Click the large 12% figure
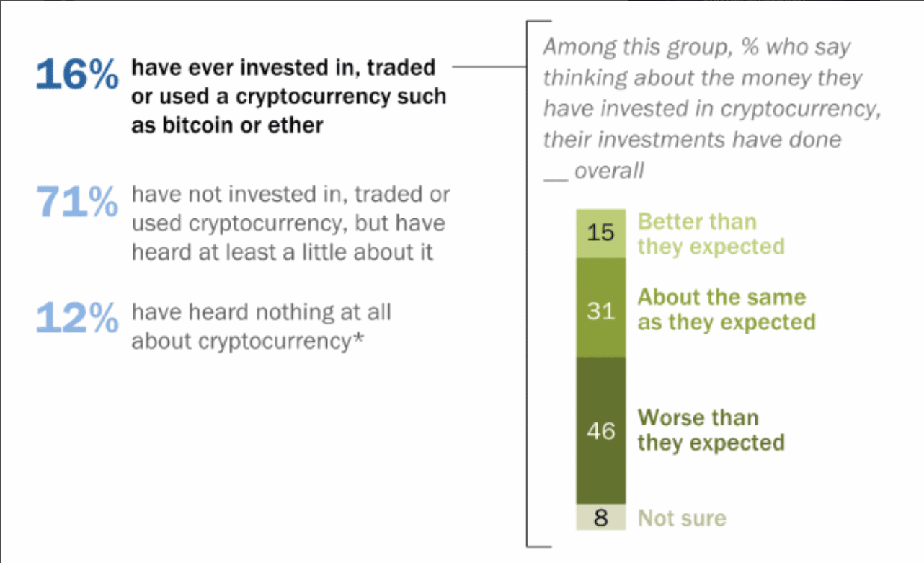This screenshot has width=924, height=563. point(77,320)
